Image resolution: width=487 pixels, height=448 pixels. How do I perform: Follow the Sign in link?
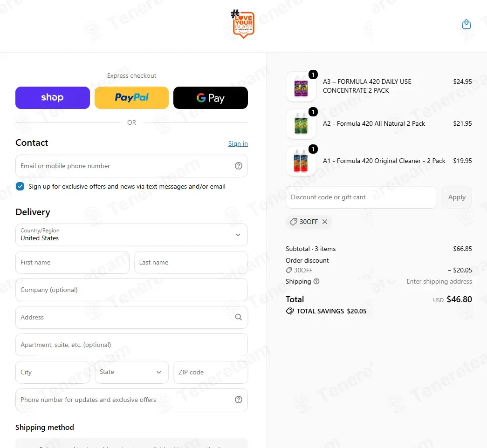238,143
